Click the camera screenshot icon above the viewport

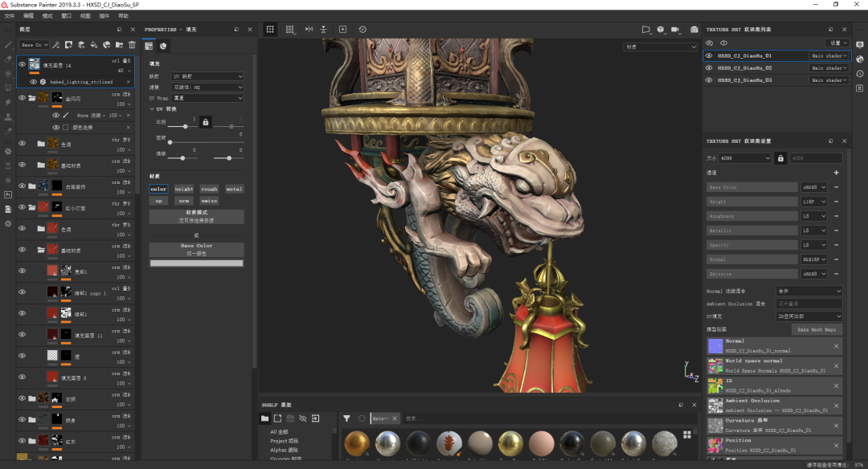(694, 30)
